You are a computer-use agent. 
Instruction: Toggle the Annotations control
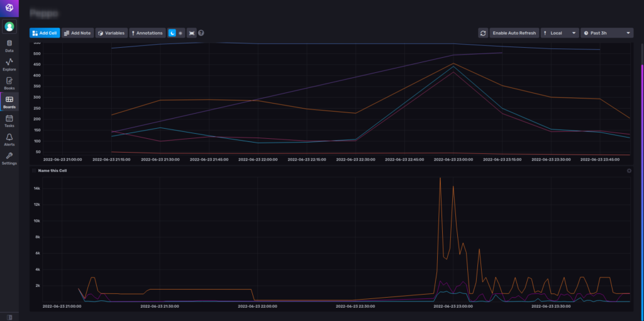point(147,33)
